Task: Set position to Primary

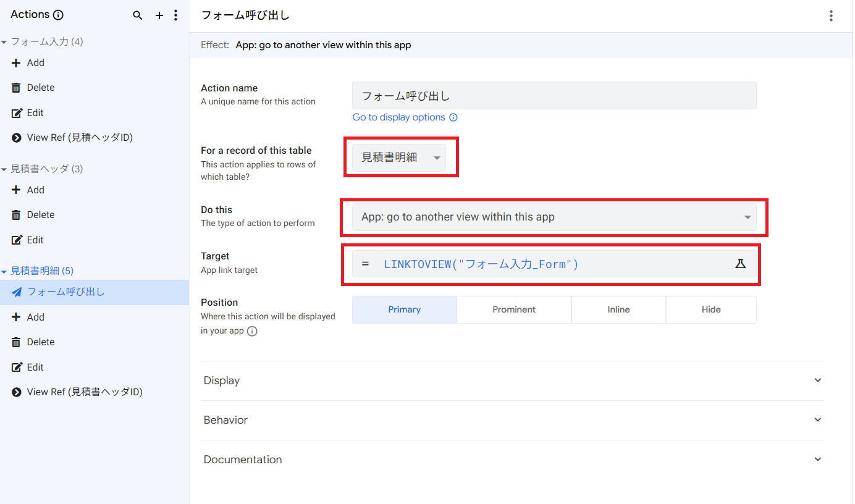Action: click(404, 309)
